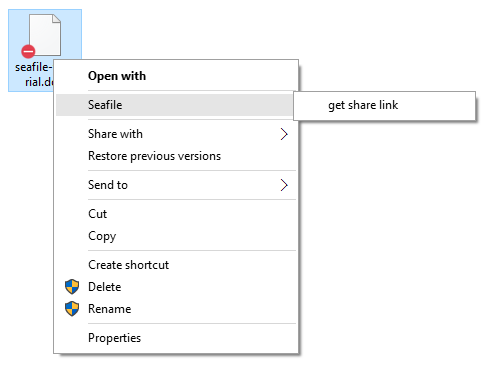The width and height of the screenshot is (485, 378).
Task: Click the folded corner of the file icon
Action: (x=57, y=19)
